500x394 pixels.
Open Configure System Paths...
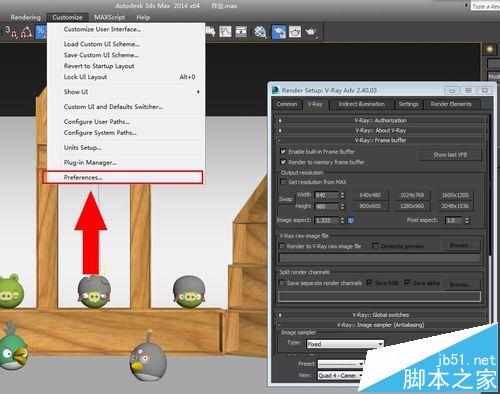[x=126, y=133]
